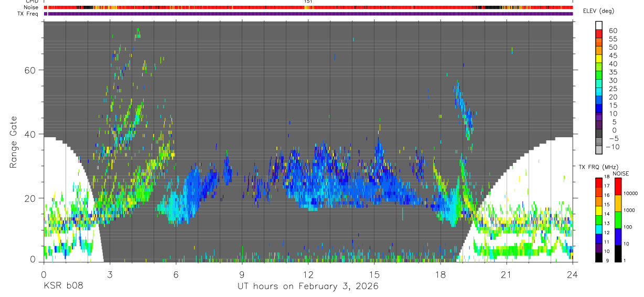Click the x-axis tick label '24'
This screenshot has height=297, width=644.
[573, 274]
